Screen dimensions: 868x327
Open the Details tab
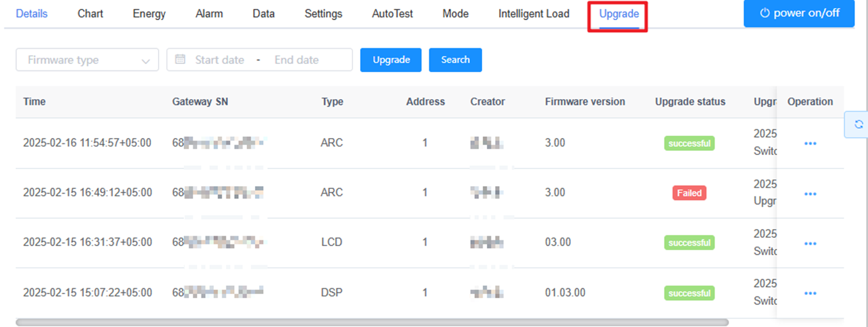coord(32,14)
